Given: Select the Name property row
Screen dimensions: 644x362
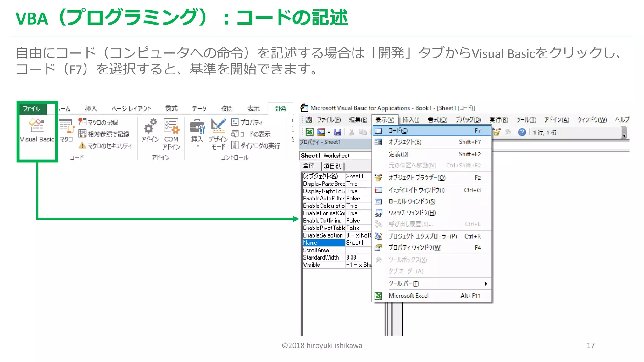Looking at the screenshot, I should point(337,243).
